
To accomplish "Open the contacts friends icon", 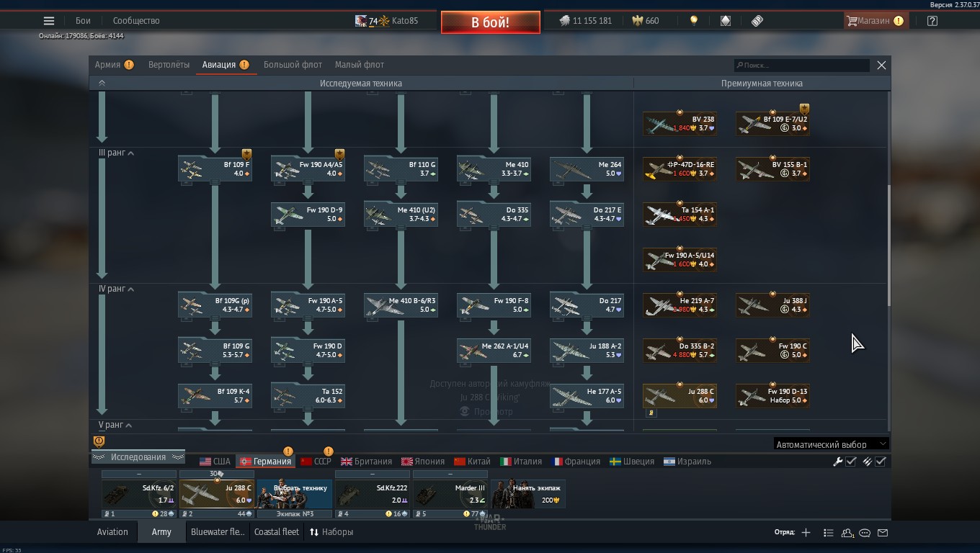I will [x=847, y=533].
